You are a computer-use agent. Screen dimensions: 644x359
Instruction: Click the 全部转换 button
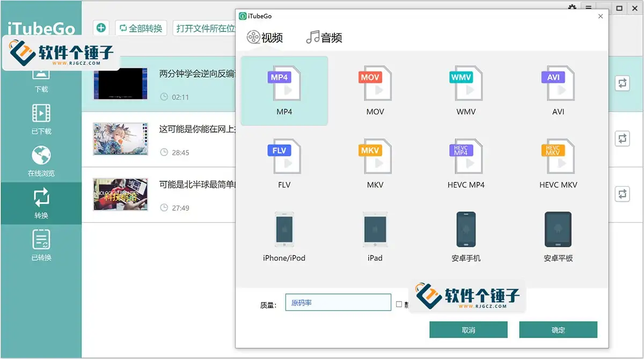click(141, 28)
